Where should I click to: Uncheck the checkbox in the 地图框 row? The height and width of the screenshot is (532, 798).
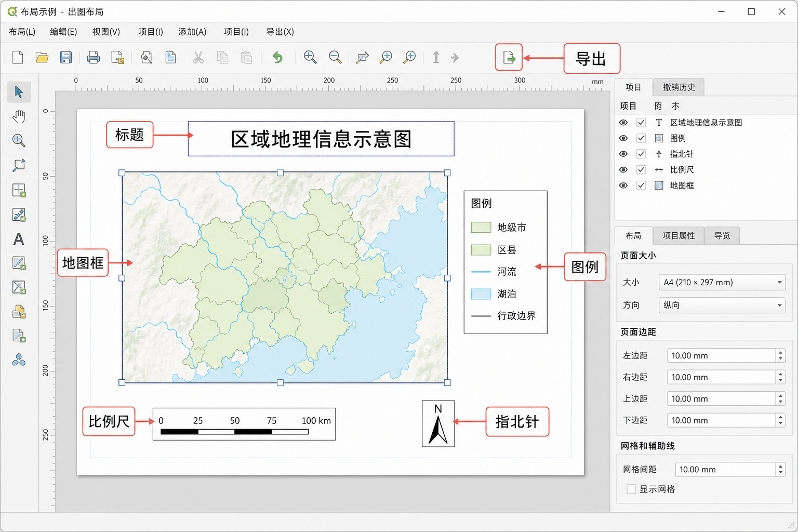point(641,185)
